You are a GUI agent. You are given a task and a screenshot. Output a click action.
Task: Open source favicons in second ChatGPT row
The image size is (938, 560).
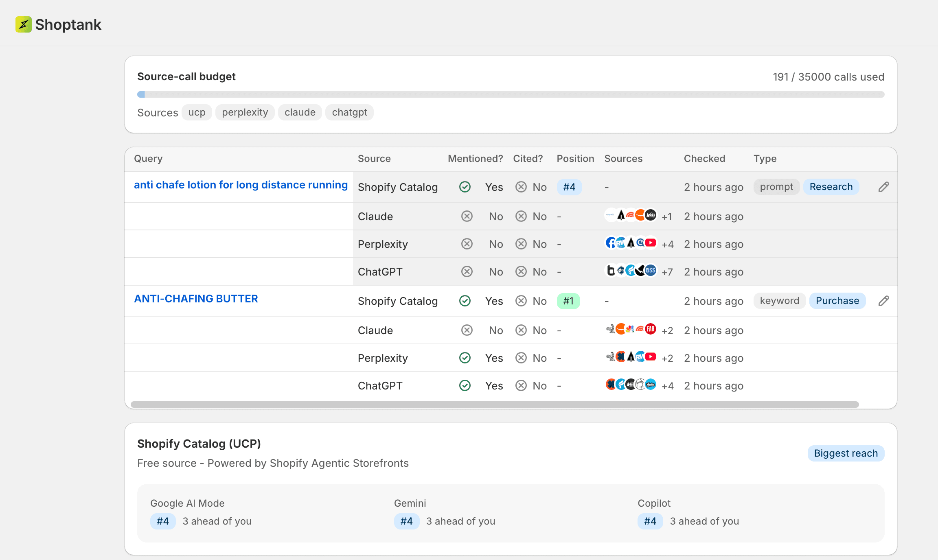pyautogui.click(x=631, y=384)
